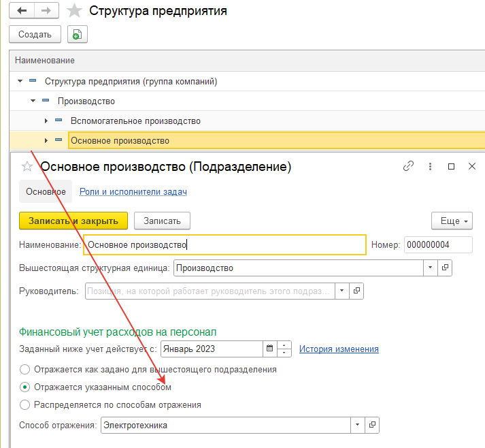
Task: Click the Январь 2023 date field
Action: [212, 349]
